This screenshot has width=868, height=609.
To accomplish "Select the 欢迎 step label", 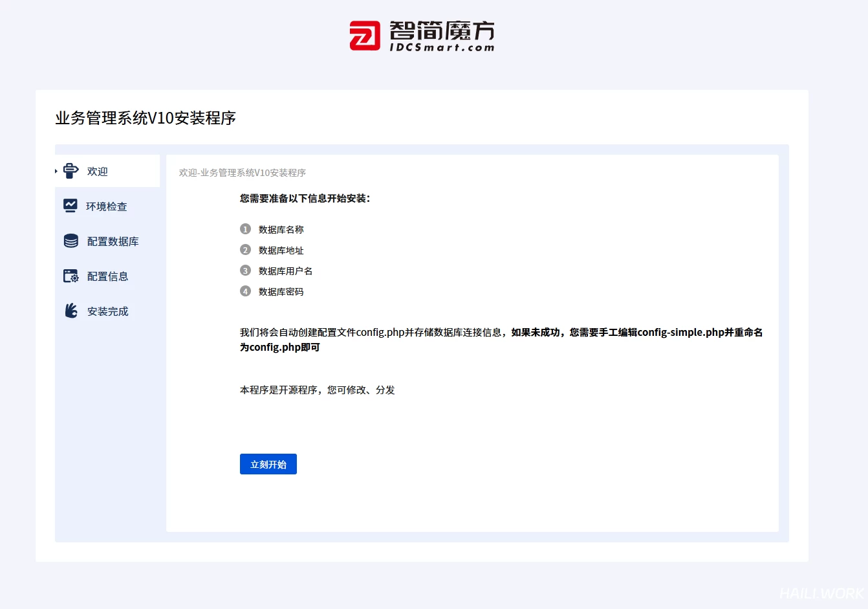I will pos(98,172).
